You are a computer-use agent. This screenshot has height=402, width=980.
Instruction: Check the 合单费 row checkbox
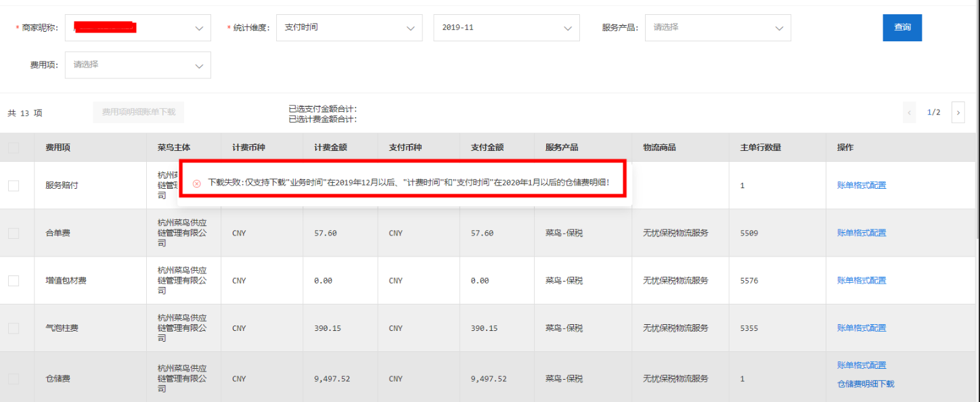14,233
